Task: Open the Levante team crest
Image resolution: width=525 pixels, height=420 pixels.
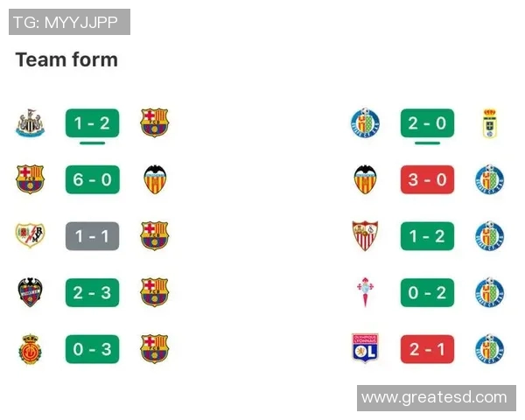Action: 30,292
